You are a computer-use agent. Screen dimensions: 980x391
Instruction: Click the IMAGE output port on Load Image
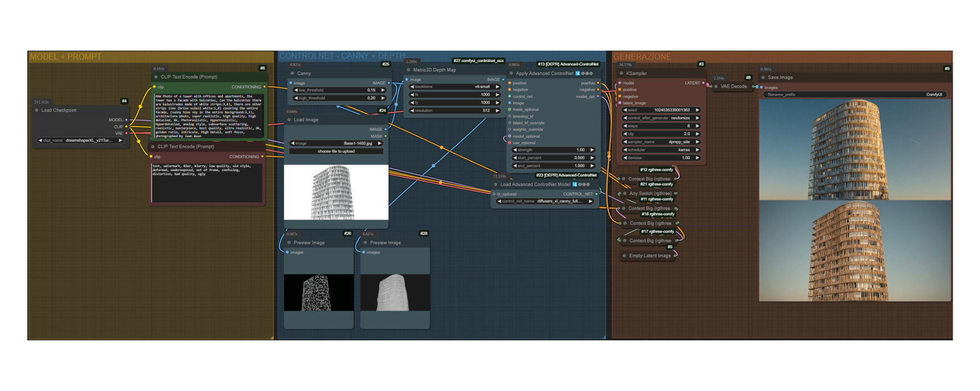(386, 129)
